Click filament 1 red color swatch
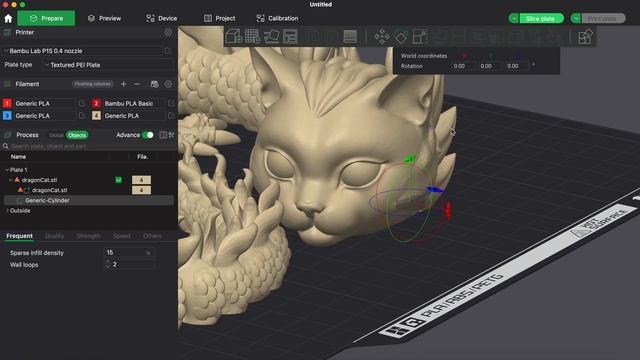This screenshot has height=360, width=640. coord(7,103)
